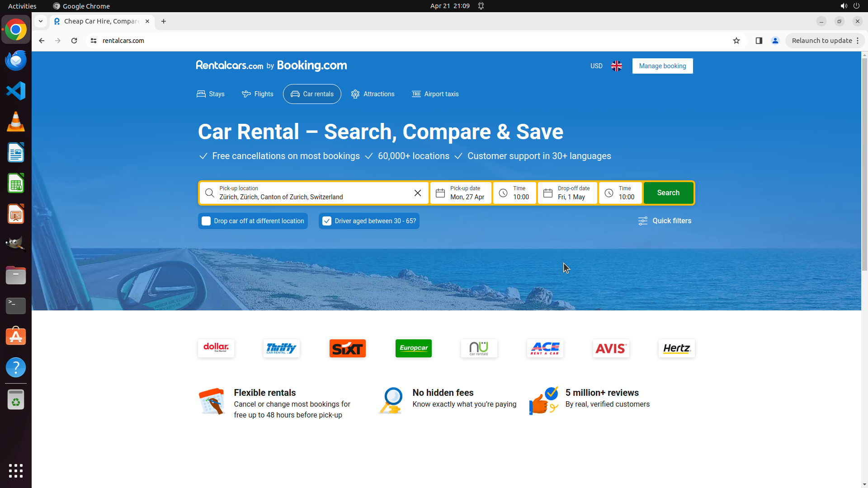Click the Sixt brand logo
This screenshot has height=488, width=868.
(x=347, y=348)
